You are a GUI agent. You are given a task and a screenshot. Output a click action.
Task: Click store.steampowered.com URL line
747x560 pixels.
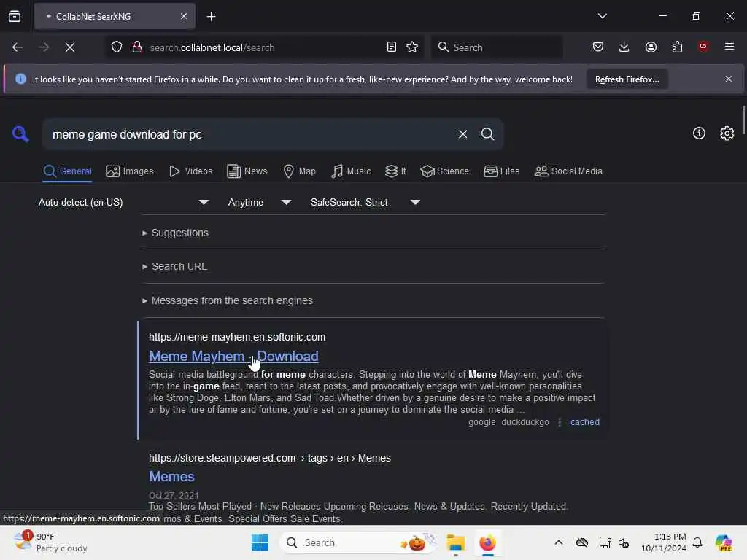pos(270,458)
